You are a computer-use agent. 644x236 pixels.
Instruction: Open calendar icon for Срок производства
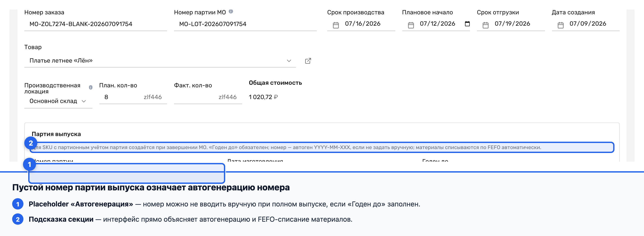pos(336,25)
